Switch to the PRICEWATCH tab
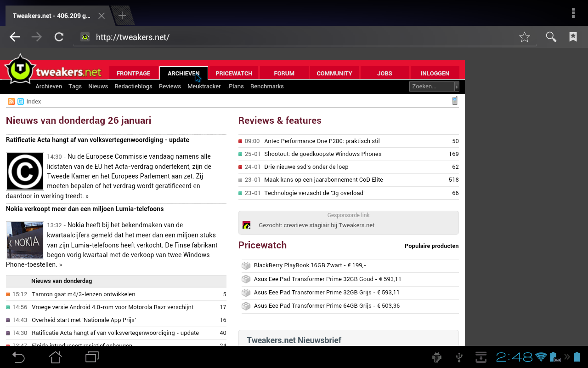 point(234,73)
